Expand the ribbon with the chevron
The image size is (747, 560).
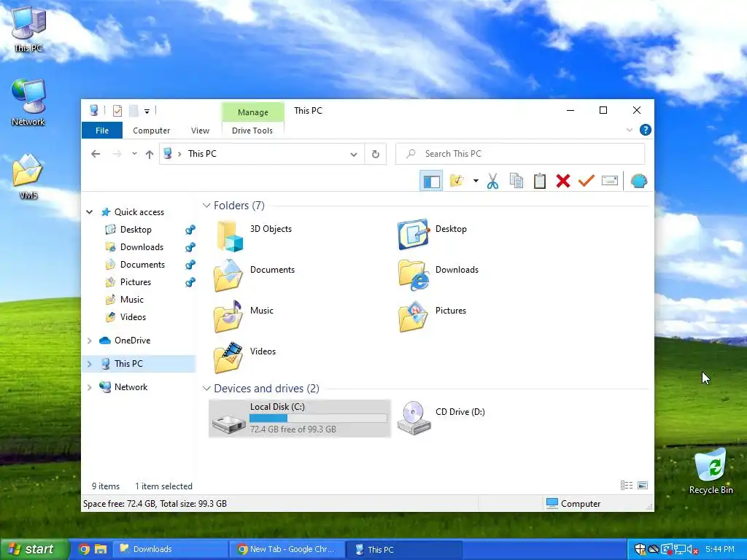pyautogui.click(x=630, y=130)
